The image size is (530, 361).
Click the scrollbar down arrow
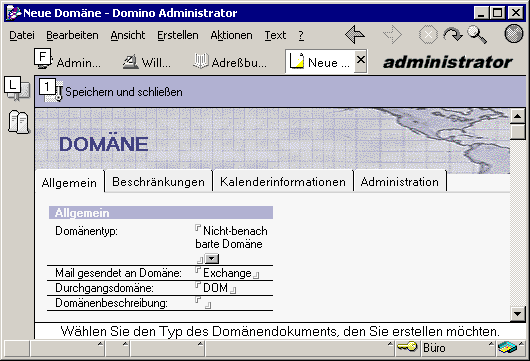tap(517, 313)
